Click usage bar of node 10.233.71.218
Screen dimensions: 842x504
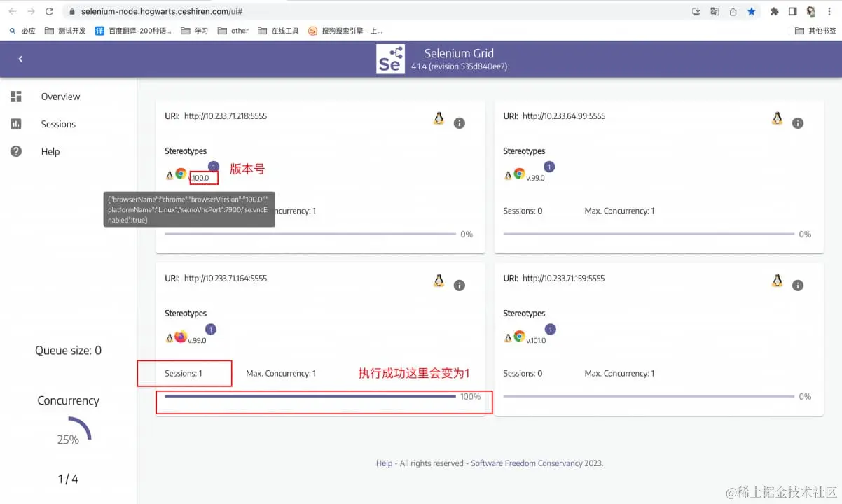click(x=310, y=234)
